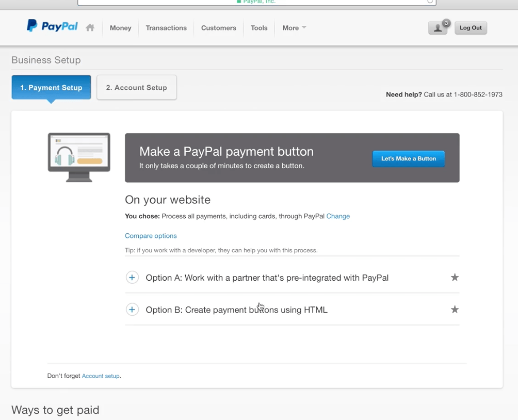This screenshot has width=518, height=420.
Task: Click Let's Make a Button
Action: click(x=408, y=158)
